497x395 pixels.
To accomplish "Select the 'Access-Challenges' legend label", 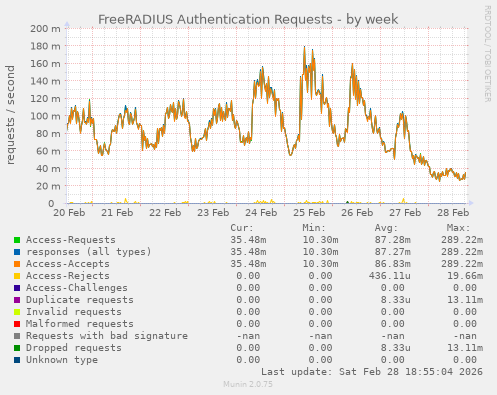I will point(77,288).
